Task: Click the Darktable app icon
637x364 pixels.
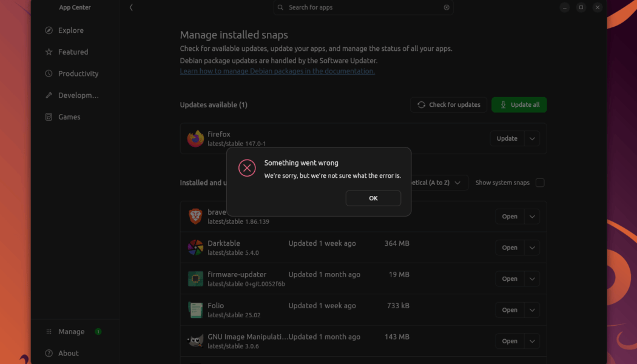Action: 195,248
